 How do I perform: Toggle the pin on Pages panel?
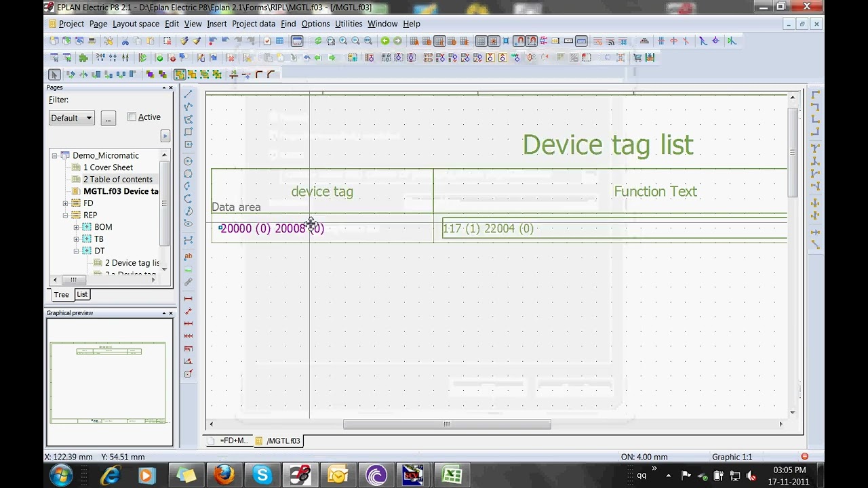[163, 87]
